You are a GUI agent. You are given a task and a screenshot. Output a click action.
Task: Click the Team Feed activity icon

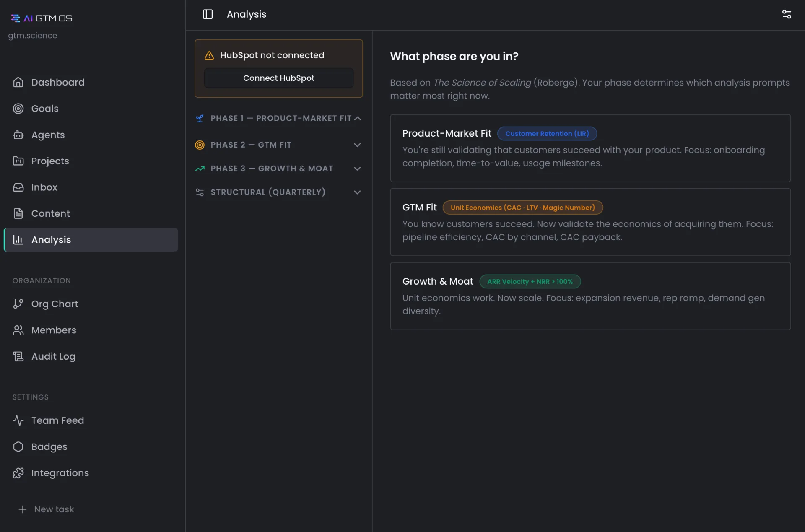(18, 420)
